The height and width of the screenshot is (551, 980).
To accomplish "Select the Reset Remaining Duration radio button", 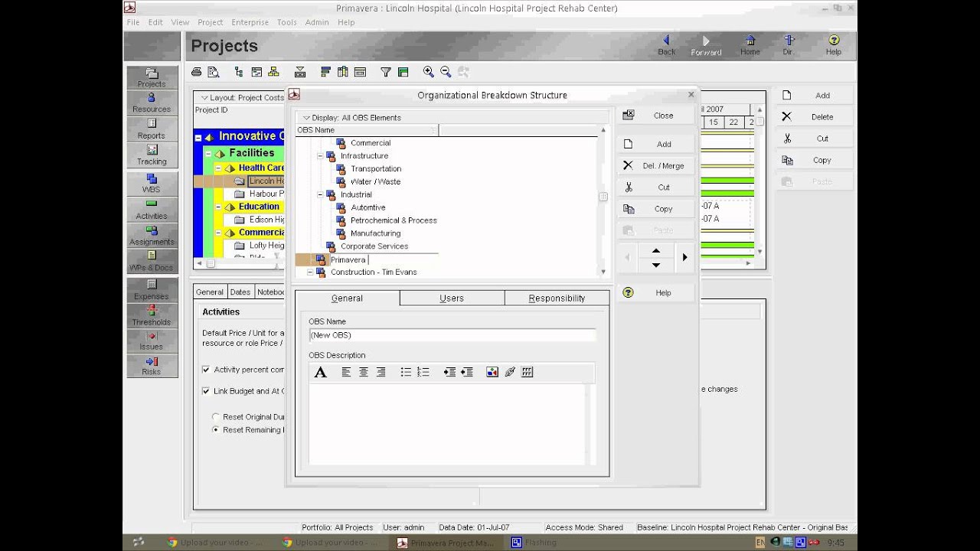I will [x=216, y=430].
